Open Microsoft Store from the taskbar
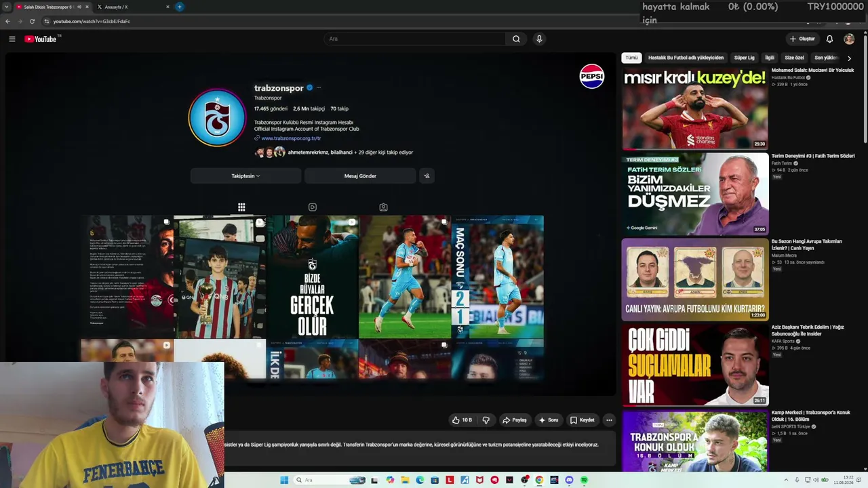 click(435, 480)
